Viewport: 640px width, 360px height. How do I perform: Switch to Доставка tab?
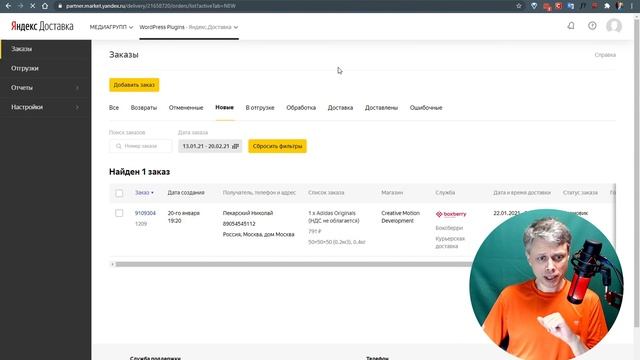pyautogui.click(x=340, y=108)
